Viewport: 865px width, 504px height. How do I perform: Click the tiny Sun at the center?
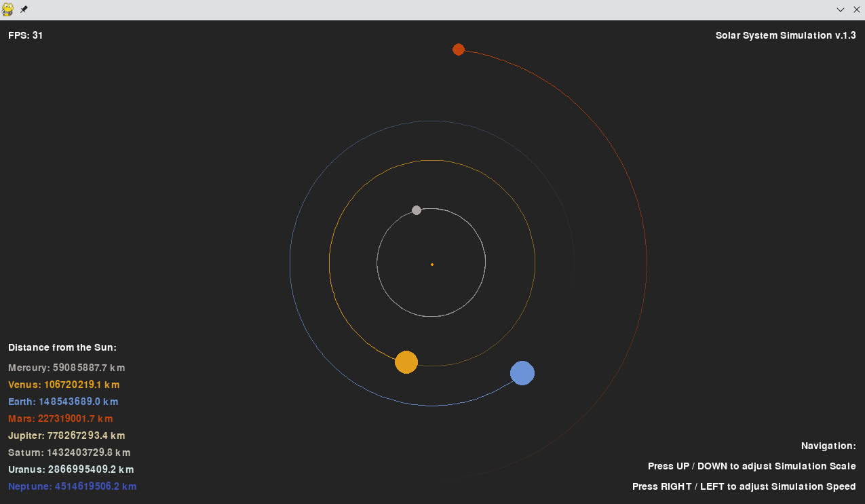click(432, 265)
